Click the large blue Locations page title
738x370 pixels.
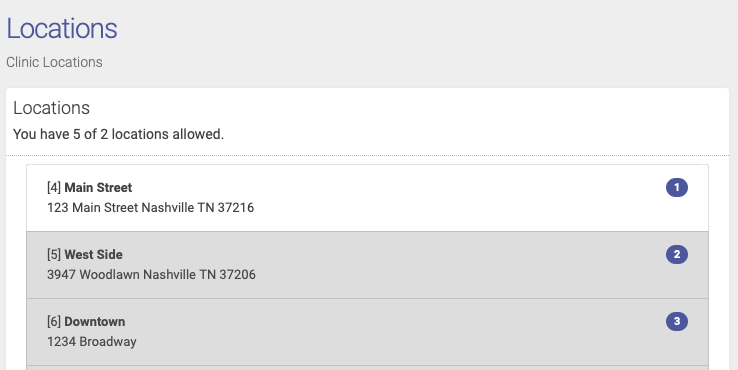pyautogui.click(x=62, y=28)
